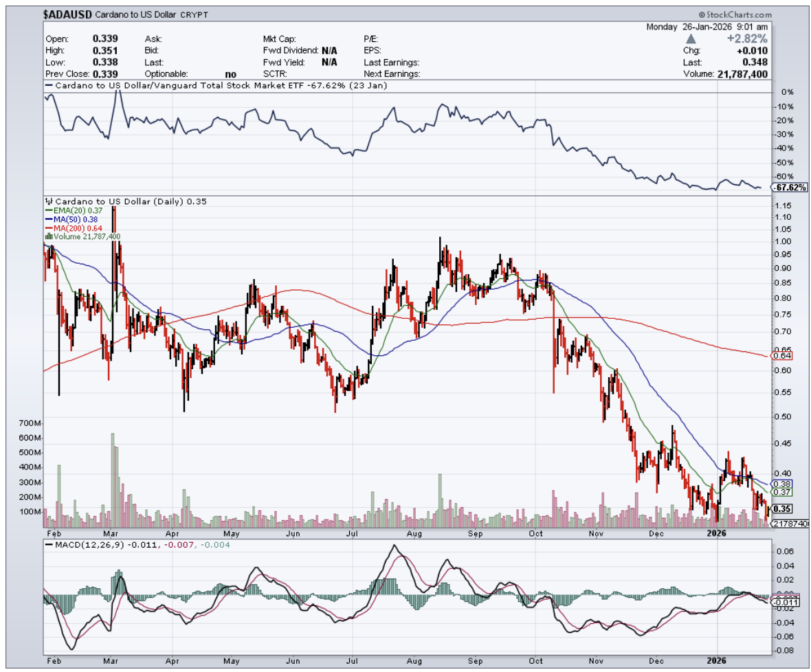Click the red 0.64 price tag on axis
Viewport: 811px width, 672px height.
tap(783, 356)
